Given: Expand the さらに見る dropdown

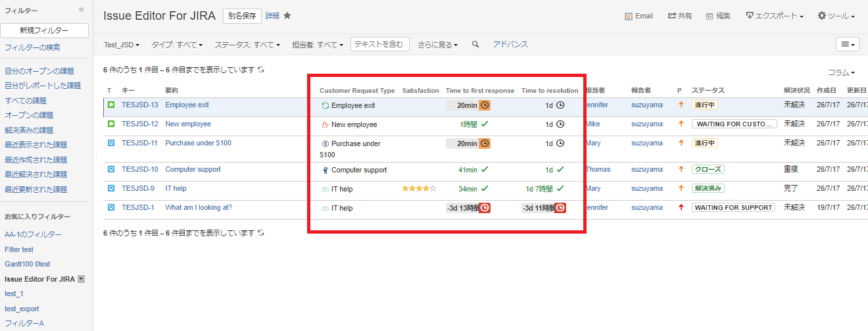Looking at the screenshot, I should 438,45.
